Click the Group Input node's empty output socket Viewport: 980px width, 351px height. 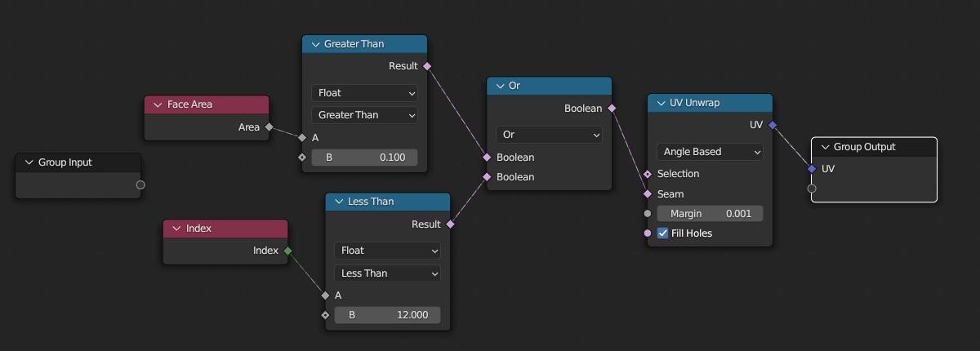coord(140,185)
